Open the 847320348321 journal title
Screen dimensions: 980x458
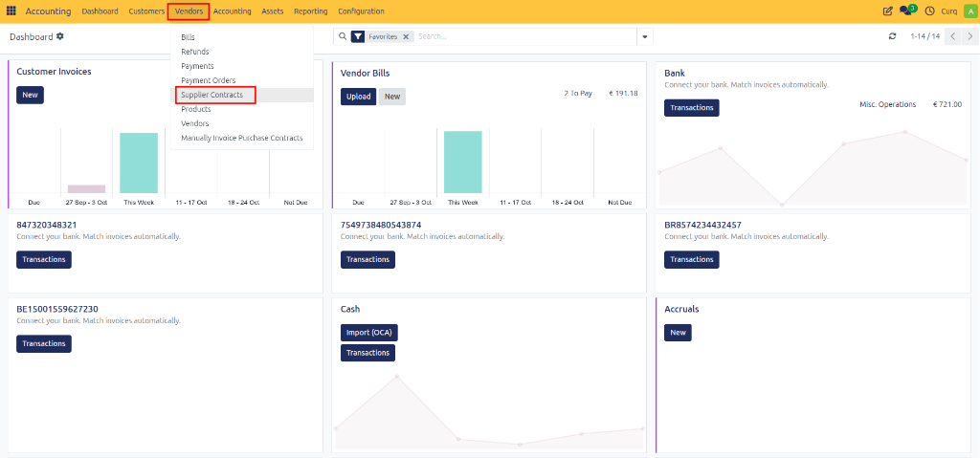pyautogui.click(x=46, y=225)
